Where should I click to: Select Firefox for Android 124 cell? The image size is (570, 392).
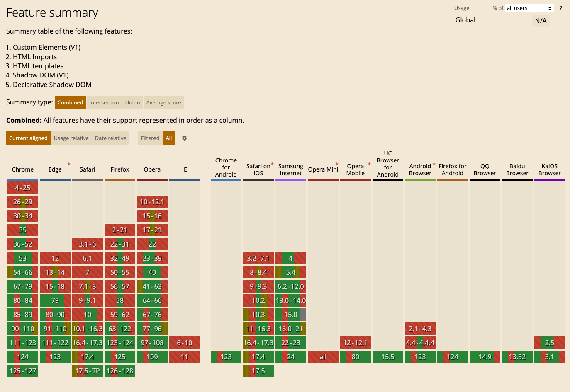453,357
